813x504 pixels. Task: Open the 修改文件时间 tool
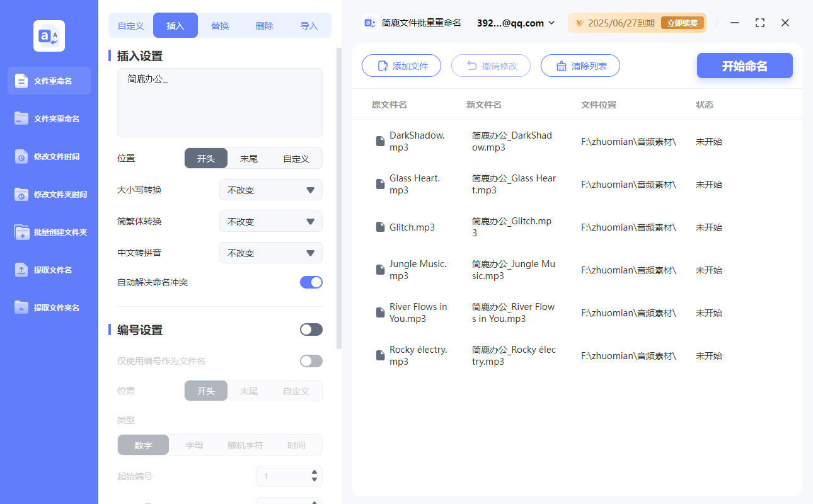[x=49, y=156]
